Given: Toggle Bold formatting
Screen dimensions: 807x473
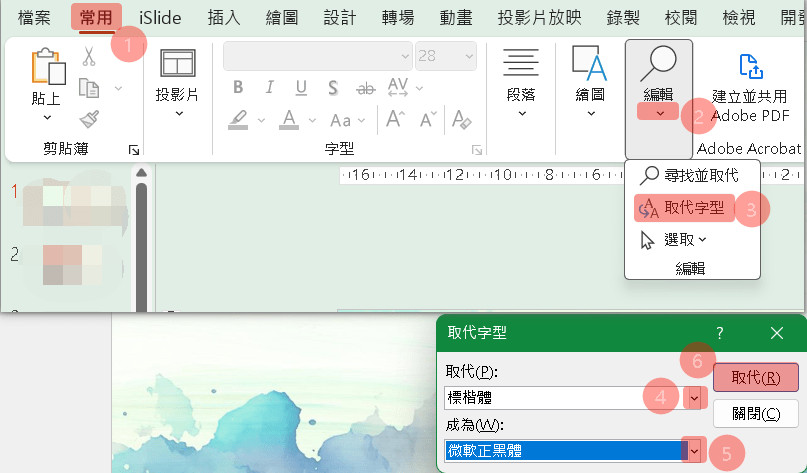Looking at the screenshot, I should 238,87.
